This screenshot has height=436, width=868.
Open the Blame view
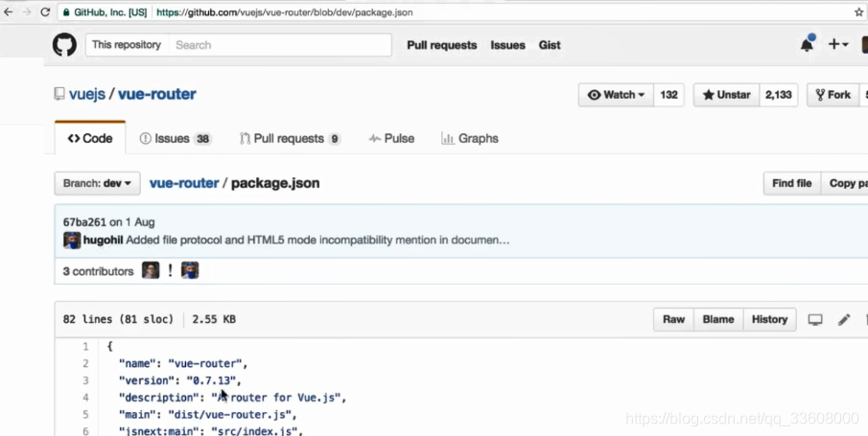point(718,319)
